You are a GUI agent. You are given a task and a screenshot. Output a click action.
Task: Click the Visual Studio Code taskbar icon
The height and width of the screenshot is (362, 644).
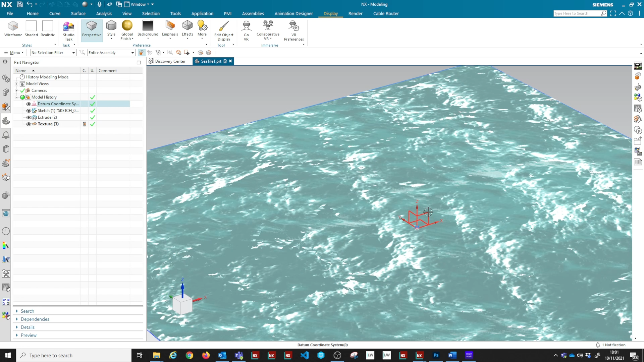(305, 355)
